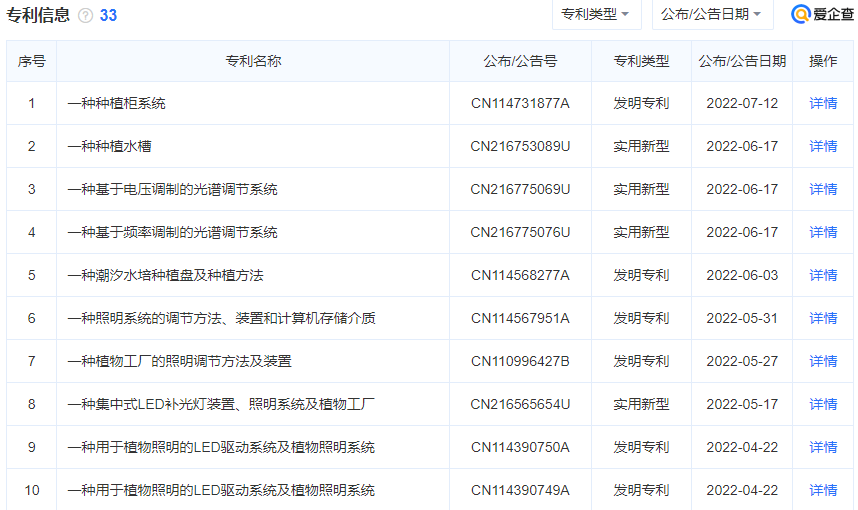Image resolution: width=858 pixels, height=510 pixels.
Task: Open the 专利类型 filter dropdown
Action: pos(595,15)
